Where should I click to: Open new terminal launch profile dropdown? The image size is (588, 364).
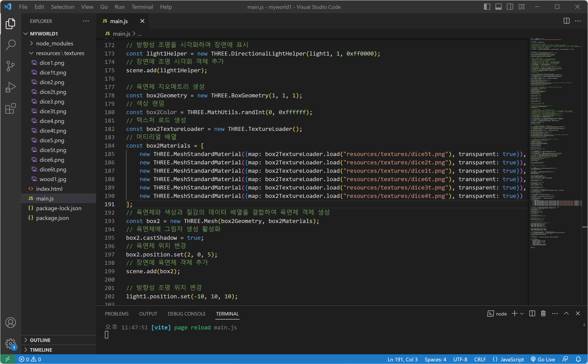point(522,314)
